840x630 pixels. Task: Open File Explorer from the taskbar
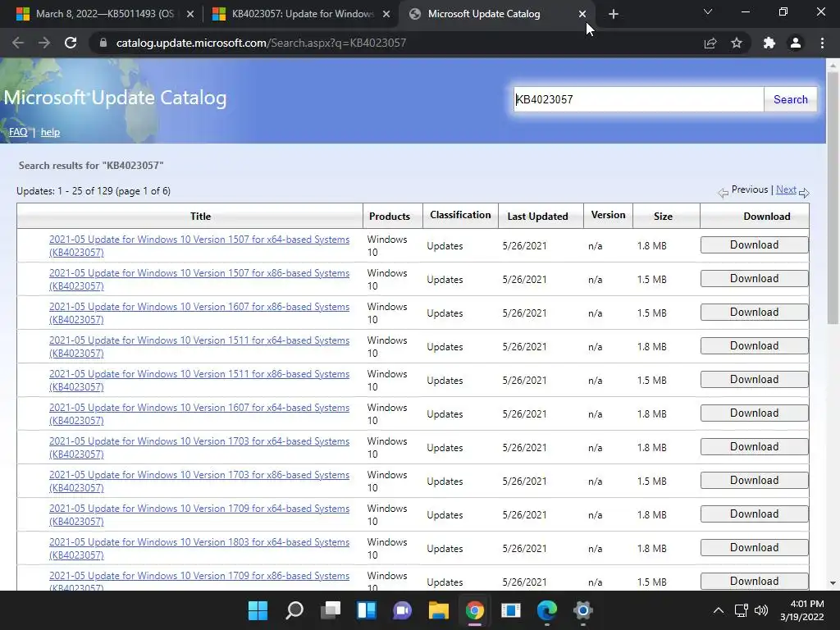click(438, 610)
